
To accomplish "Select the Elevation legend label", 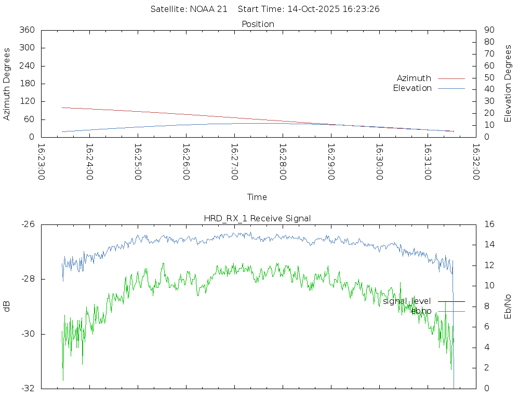I will (412, 88).
